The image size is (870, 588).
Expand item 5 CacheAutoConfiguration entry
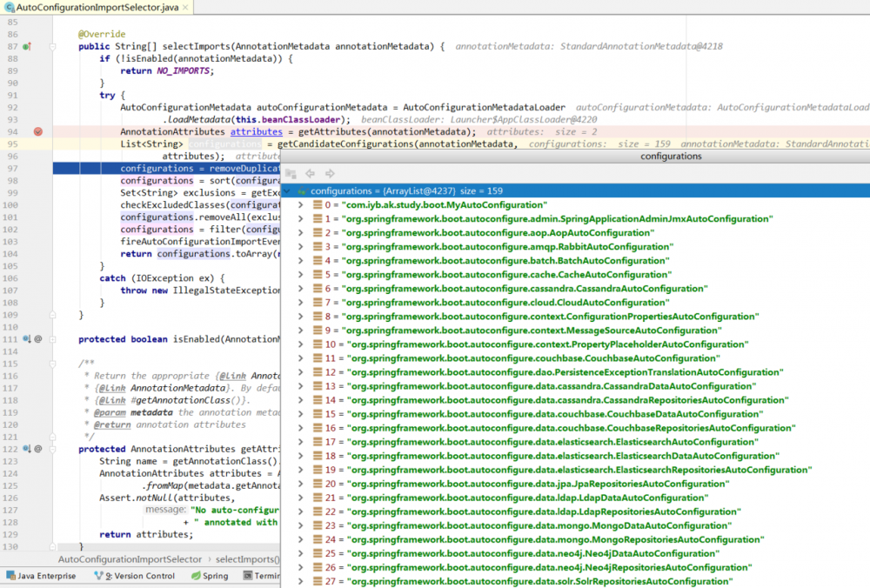point(298,272)
